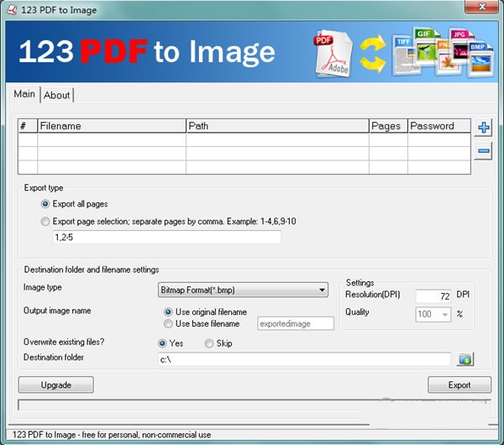Click the Export button
Screen dimensions: 504x445
click(x=459, y=385)
